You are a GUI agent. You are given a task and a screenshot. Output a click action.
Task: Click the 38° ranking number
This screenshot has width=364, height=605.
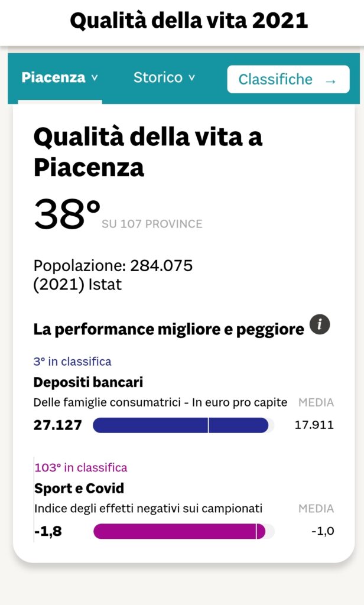click(x=67, y=214)
